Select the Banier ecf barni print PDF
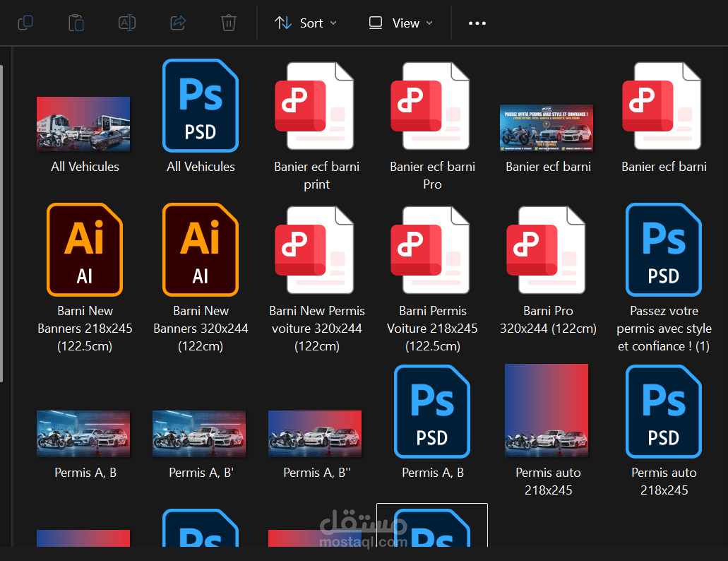This screenshot has width=728, height=561. [x=315, y=107]
